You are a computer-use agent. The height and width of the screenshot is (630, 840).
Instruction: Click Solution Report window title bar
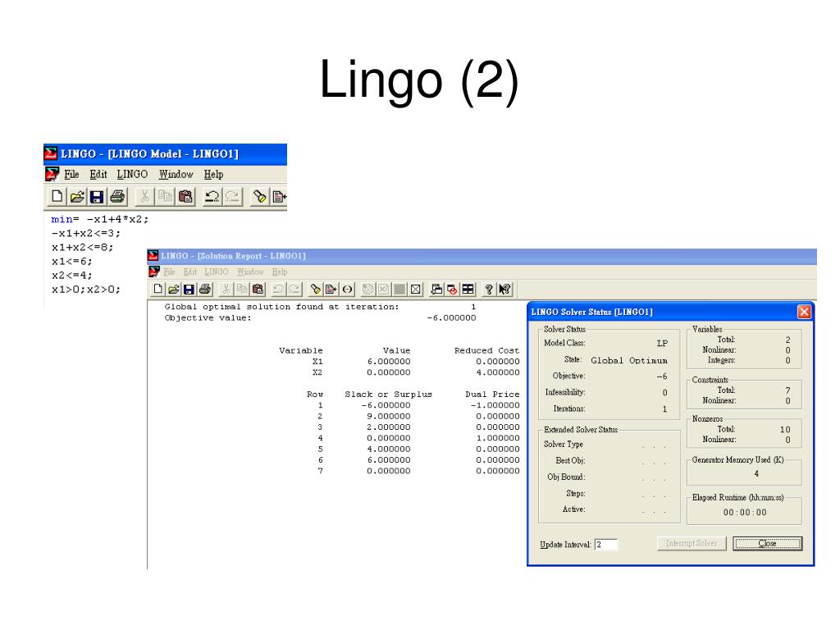(482, 256)
